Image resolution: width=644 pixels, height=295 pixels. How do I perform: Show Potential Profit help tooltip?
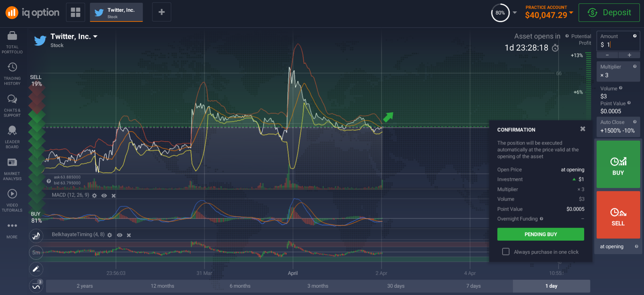pos(567,36)
